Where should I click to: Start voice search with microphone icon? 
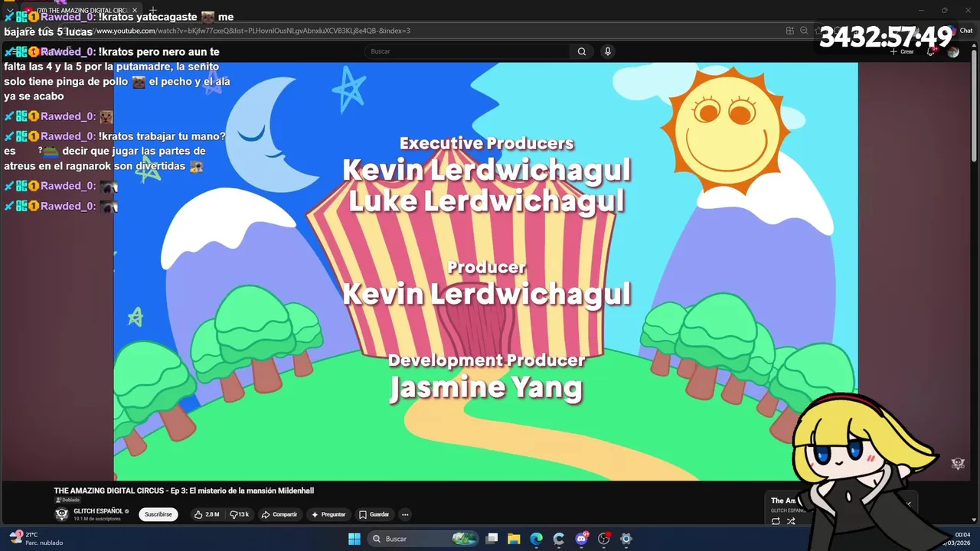click(607, 51)
